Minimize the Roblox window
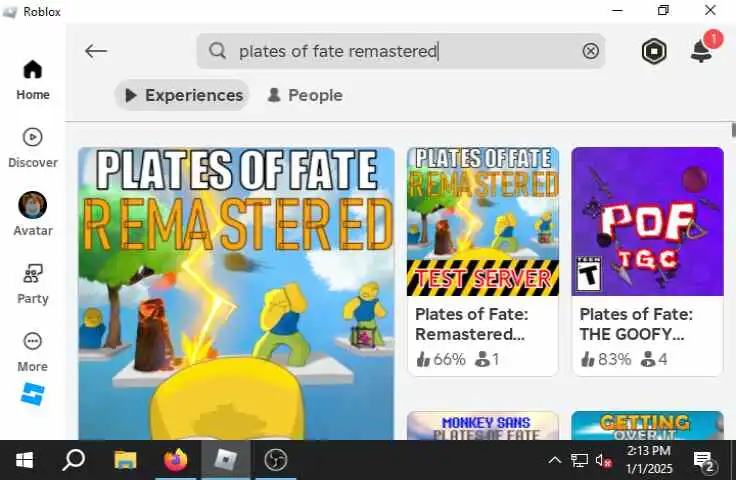This screenshot has height=480, width=736. tap(618, 10)
